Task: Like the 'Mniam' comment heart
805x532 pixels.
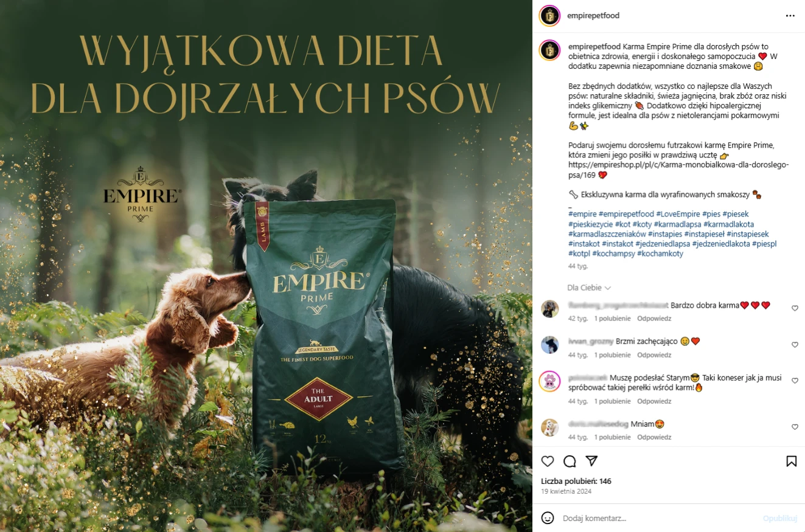Action: pos(795,427)
